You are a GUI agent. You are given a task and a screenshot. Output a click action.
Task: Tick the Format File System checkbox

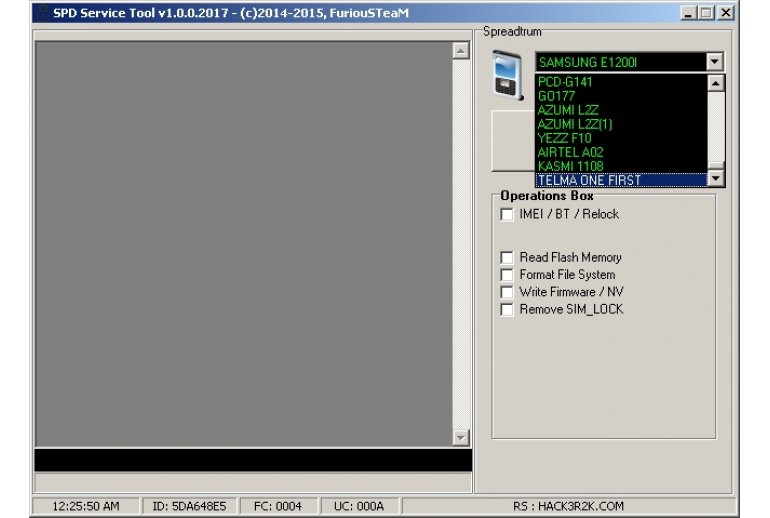point(507,275)
